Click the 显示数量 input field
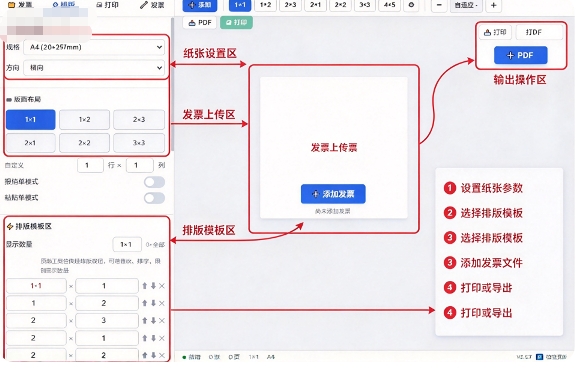The width and height of the screenshot is (576, 369). [x=127, y=244]
